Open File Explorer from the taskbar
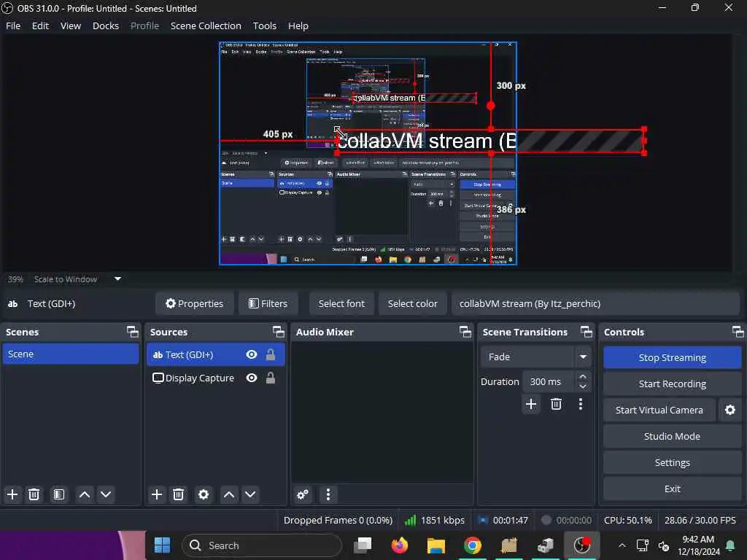 436,545
